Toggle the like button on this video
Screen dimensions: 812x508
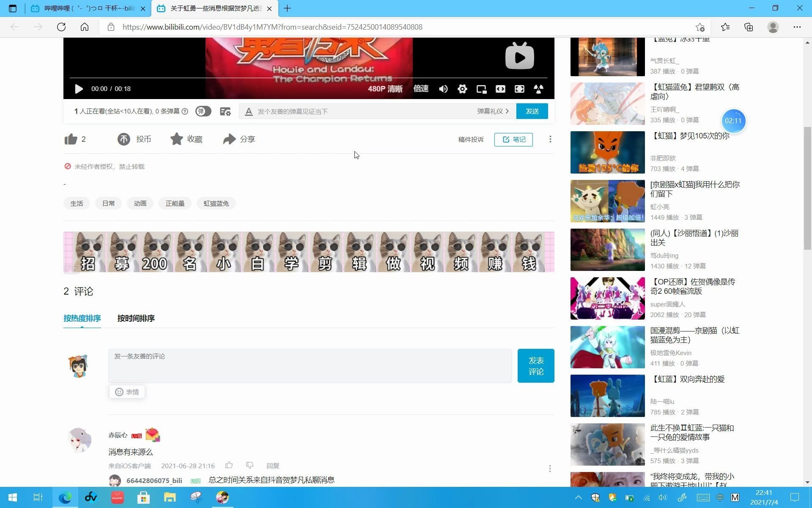69,139
